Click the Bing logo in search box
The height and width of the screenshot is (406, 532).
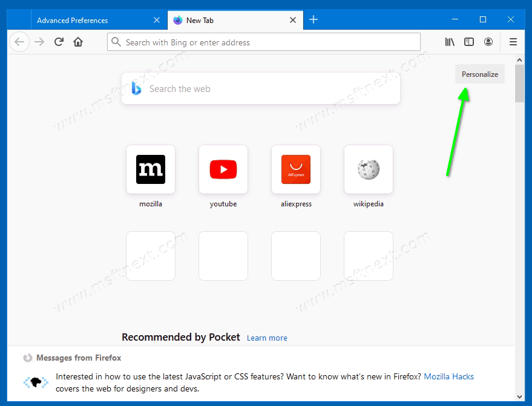pos(136,88)
